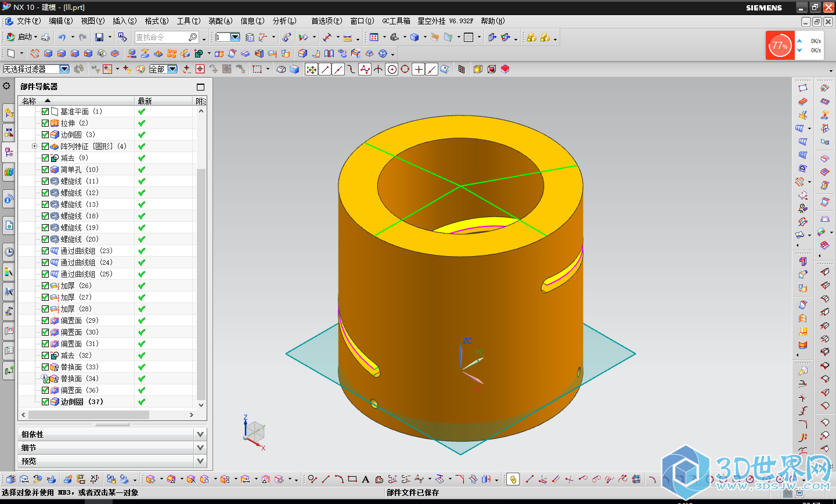Click the Print icon next to 启动
836x504 pixels.
(x=45, y=37)
